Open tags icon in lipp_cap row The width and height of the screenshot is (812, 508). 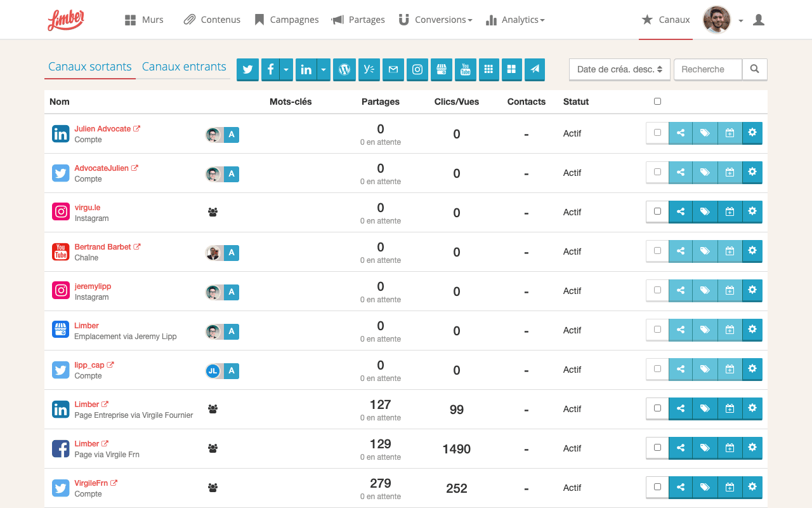click(705, 370)
